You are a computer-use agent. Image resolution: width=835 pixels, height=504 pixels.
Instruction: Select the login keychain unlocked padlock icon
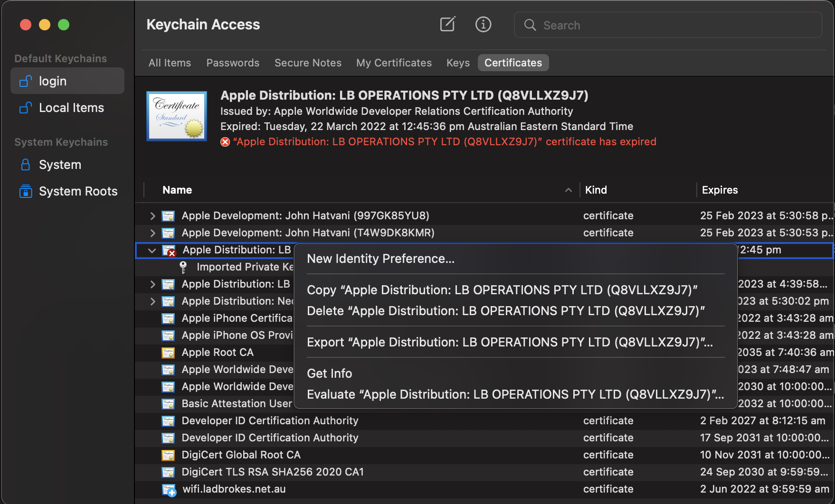(x=26, y=81)
